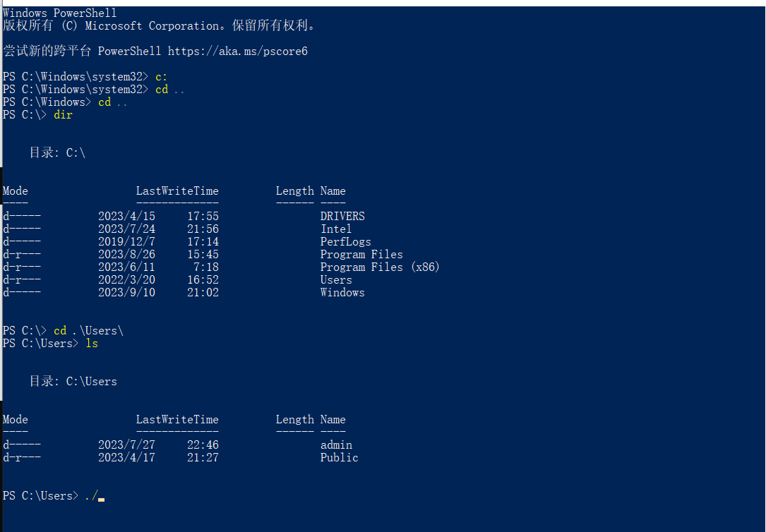Click the typed ls command
766x532 pixels.
(92, 344)
